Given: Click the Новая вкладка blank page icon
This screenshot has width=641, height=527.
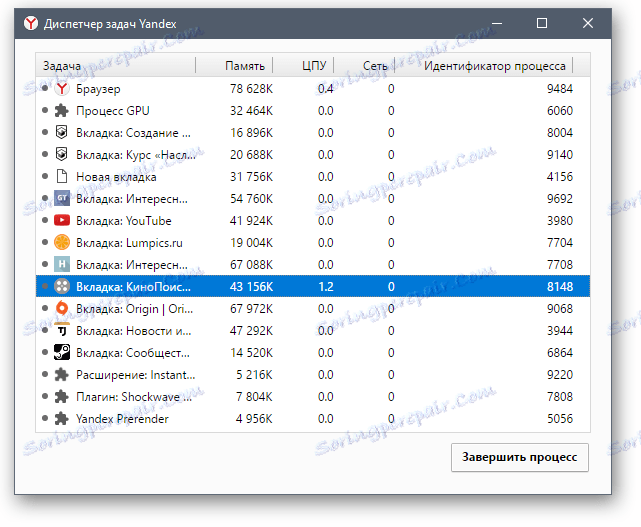Looking at the screenshot, I should [x=62, y=177].
